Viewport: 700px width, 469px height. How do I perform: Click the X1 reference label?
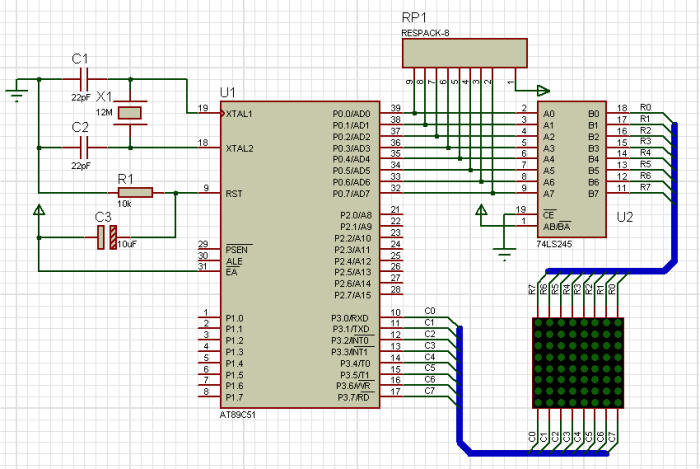tap(104, 96)
